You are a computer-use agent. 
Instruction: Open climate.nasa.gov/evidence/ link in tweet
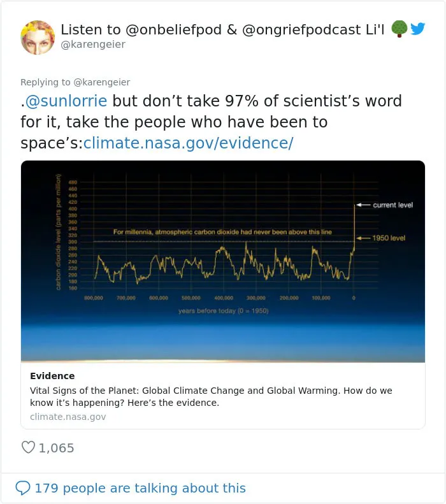[x=189, y=143]
